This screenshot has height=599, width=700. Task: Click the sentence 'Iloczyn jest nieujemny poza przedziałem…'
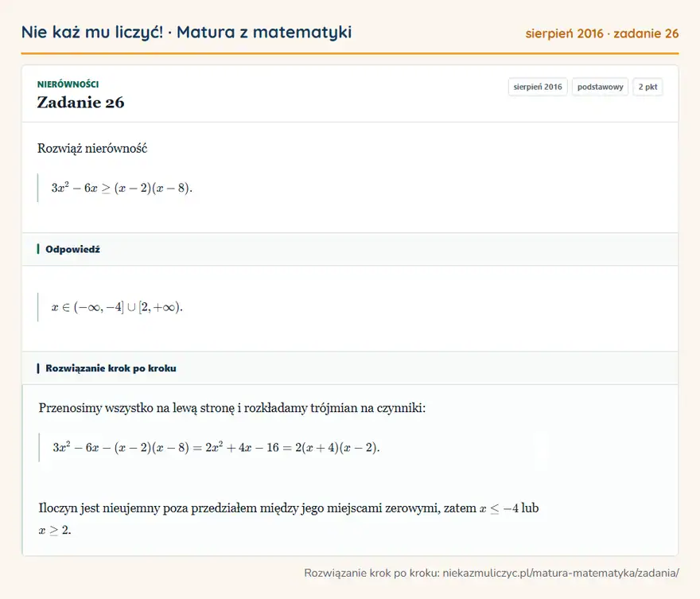(x=289, y=519)
